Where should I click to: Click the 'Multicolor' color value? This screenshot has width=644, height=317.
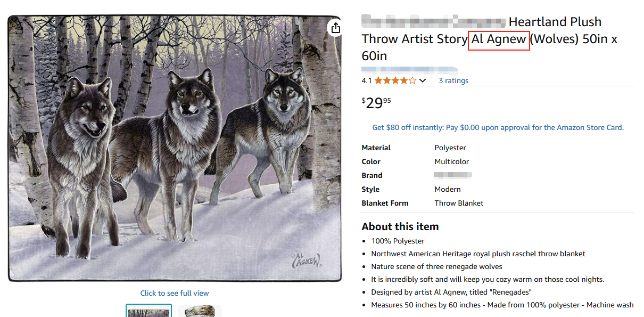tap(452, 161)
